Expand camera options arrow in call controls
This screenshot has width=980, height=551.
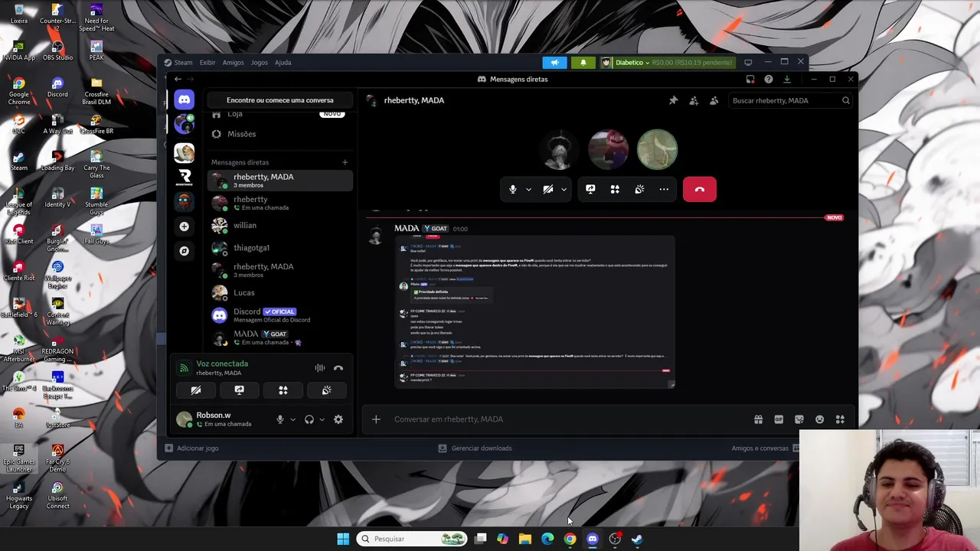coord(563,190)
